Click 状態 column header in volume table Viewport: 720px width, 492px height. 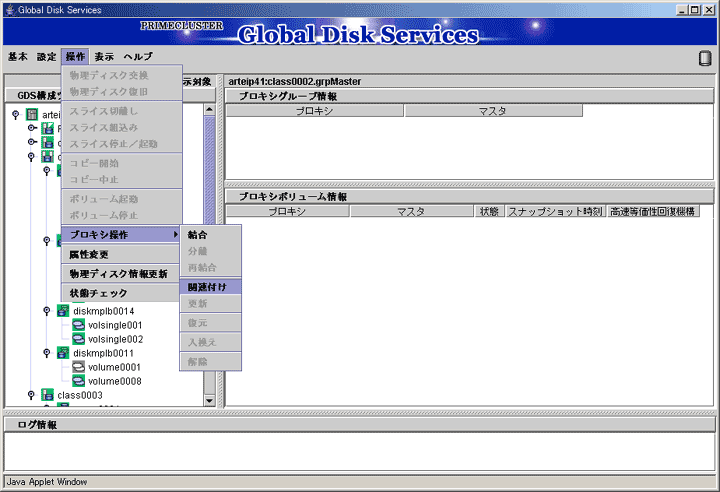click(489, 211)
